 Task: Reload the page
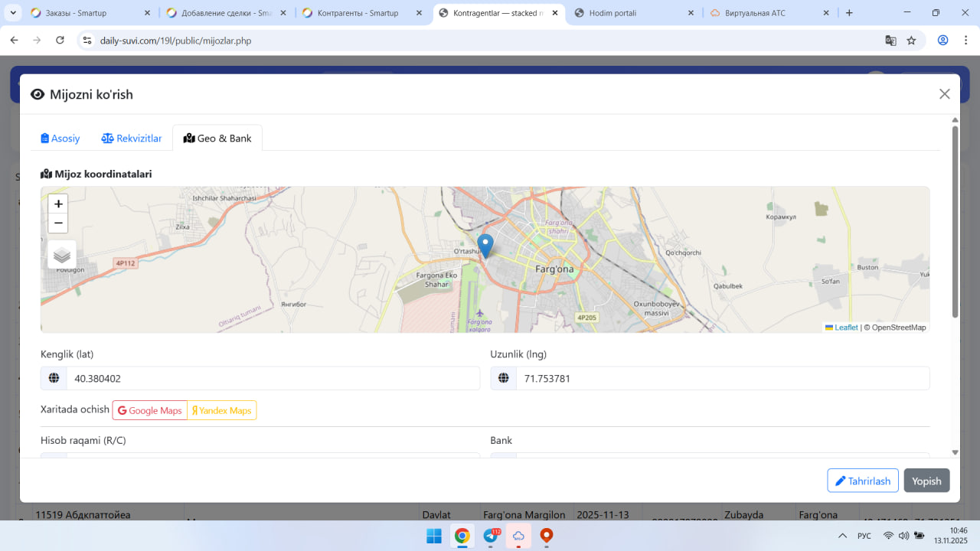pos(60,41)
